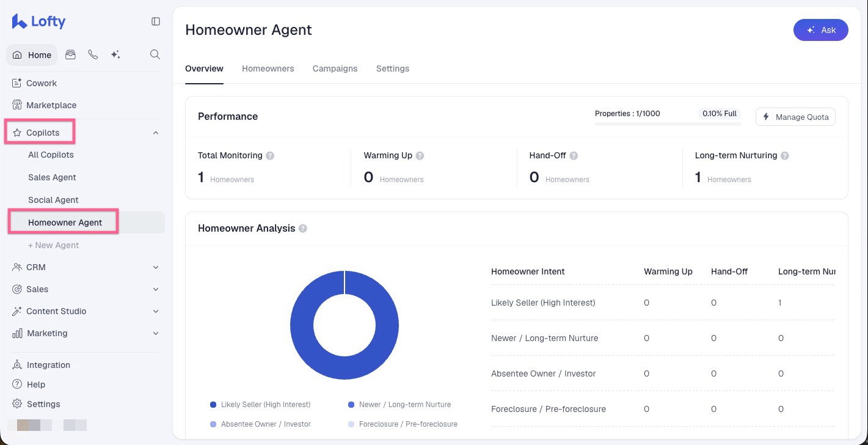Screen dimensions: 868x445
Task: Switch to the Overview tab
Action: [204, 68]
